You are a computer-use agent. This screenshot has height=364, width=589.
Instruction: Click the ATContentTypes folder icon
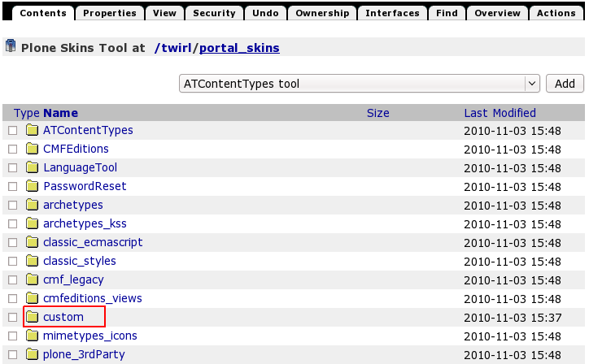(x=33, y=130)
